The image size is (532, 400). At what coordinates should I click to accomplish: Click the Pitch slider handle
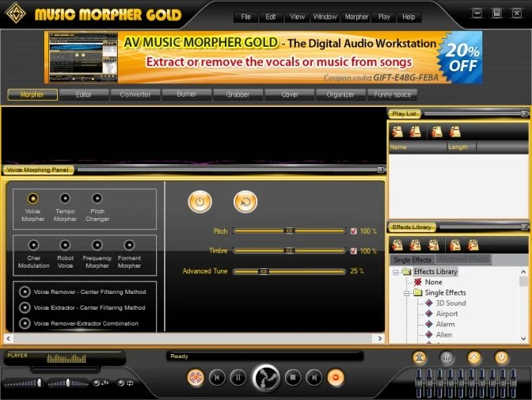tap(289, 231)
